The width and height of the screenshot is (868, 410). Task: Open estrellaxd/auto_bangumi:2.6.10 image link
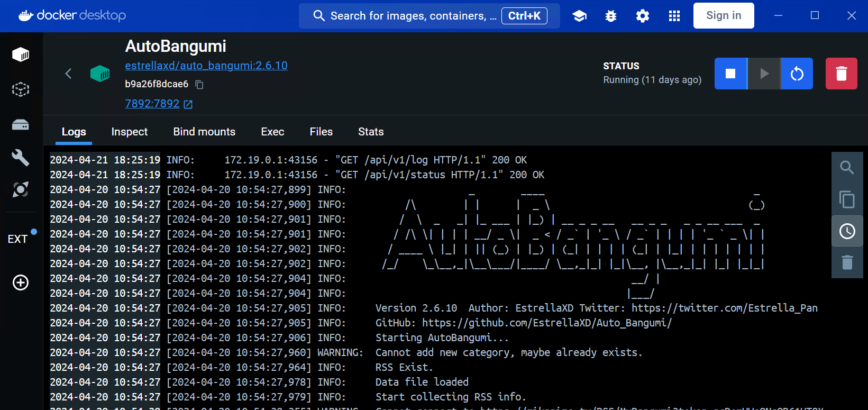[206, 66]
